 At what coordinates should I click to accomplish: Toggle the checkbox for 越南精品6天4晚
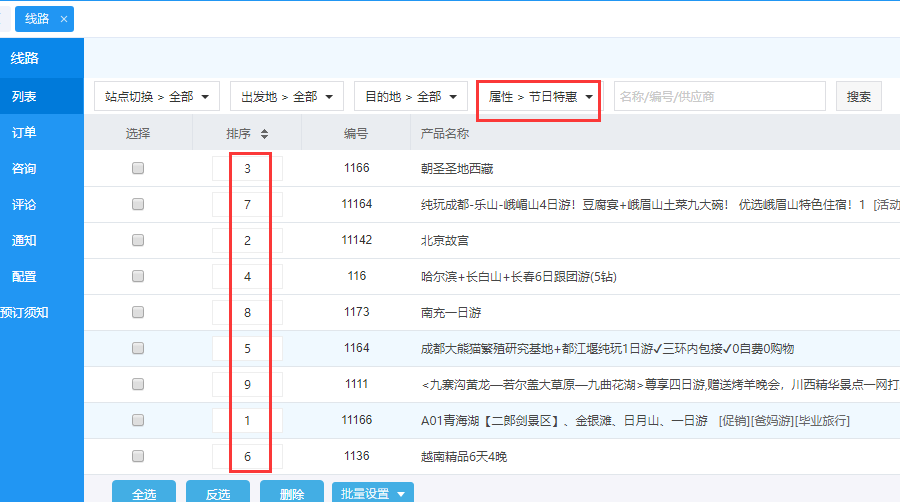[138, 456]
